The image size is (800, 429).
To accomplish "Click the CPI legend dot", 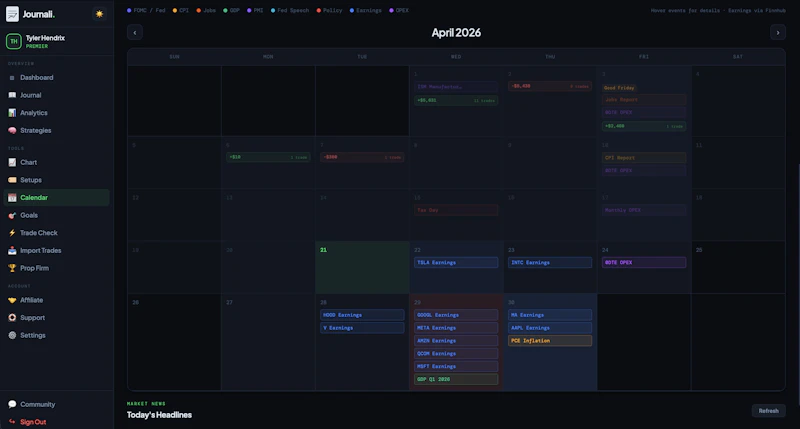I will click(x=174, y=10).
